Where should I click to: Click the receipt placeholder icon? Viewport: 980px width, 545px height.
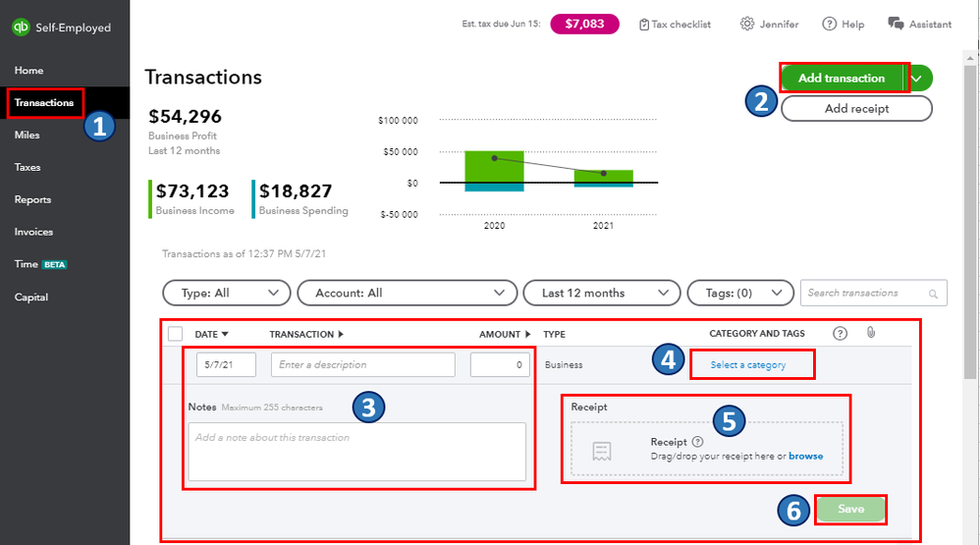pyautogui.click(x=602, y=452)
